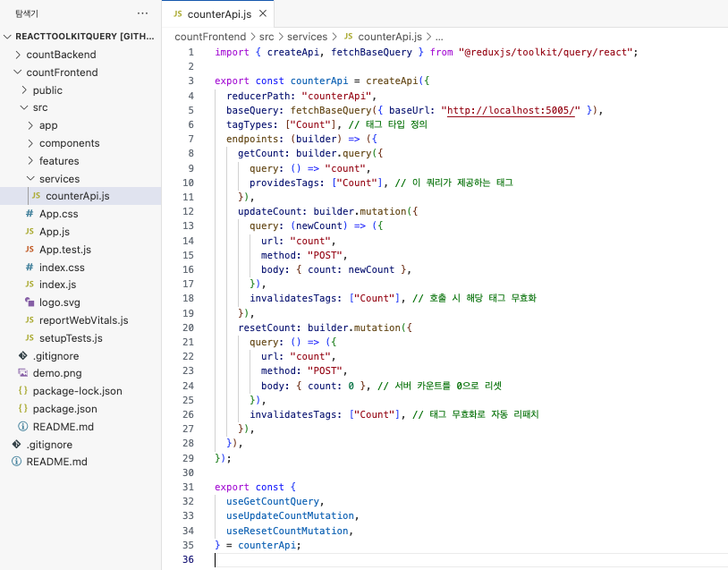Open the reportWebVitals.js file
Image resolution: width=728 pixels, height=570 pixels.
[83, 320]
